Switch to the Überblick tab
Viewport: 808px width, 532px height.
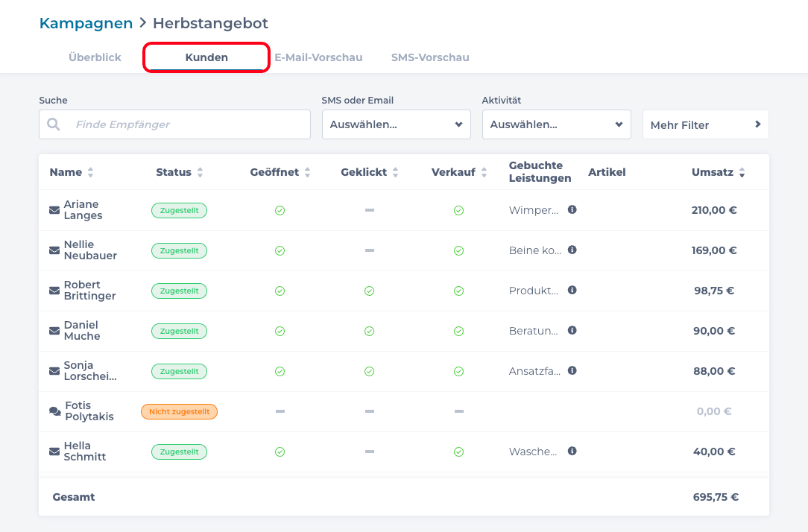95,57
